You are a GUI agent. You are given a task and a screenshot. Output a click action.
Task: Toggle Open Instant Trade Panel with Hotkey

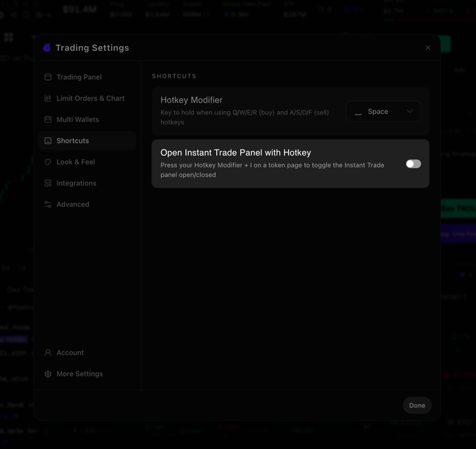(414, 164)
